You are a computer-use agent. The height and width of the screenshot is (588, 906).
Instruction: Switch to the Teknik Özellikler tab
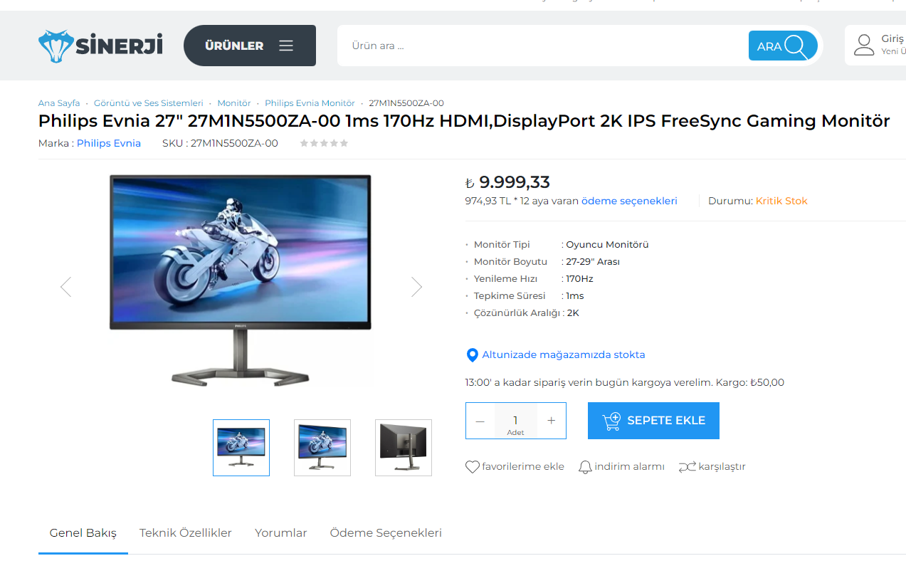coord(186,532)
